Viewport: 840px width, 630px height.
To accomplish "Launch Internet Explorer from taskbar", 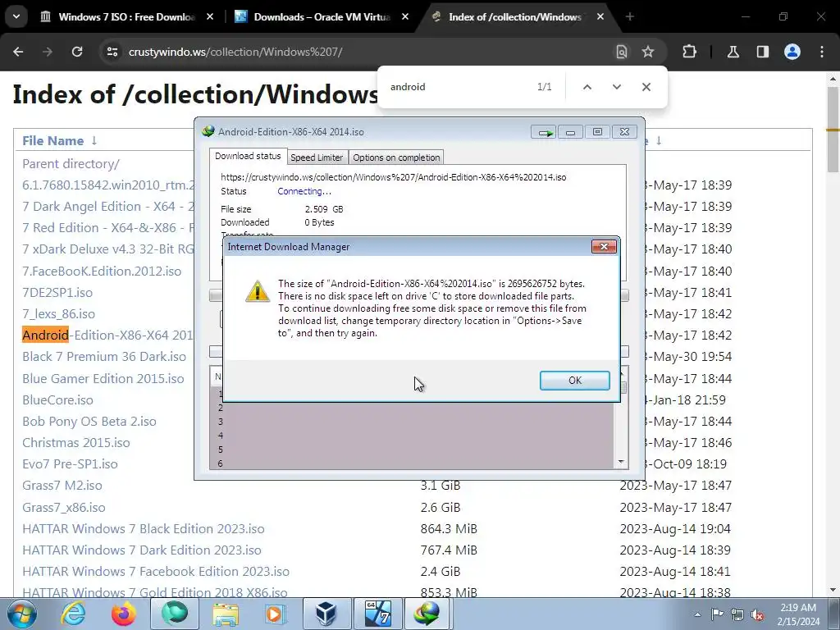I will 72,614.
